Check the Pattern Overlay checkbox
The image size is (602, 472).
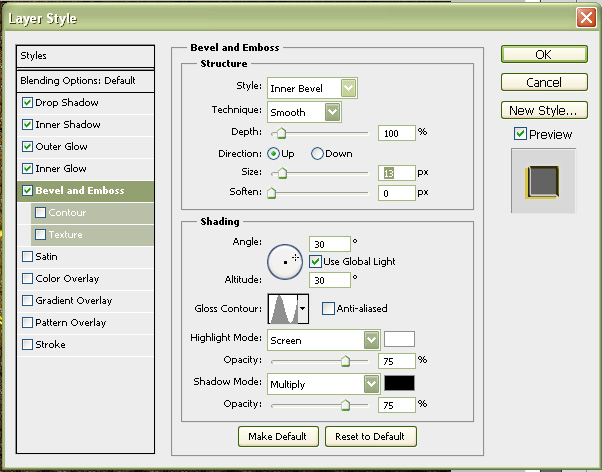coord(27,322)
